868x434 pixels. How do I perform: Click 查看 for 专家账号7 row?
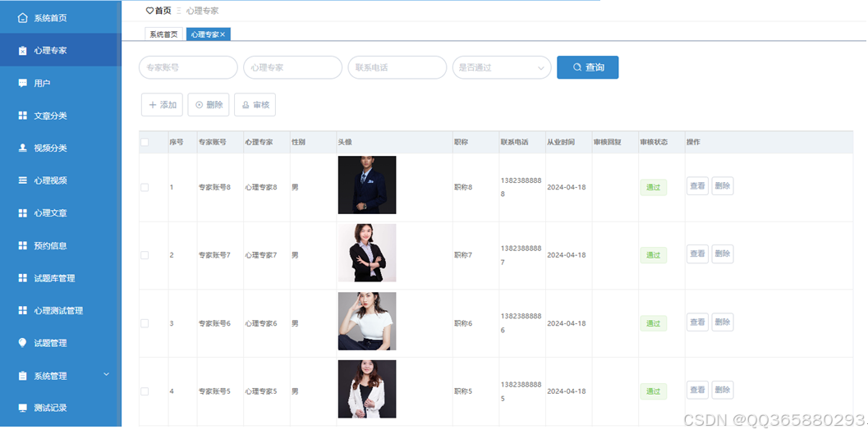point(697,254)
